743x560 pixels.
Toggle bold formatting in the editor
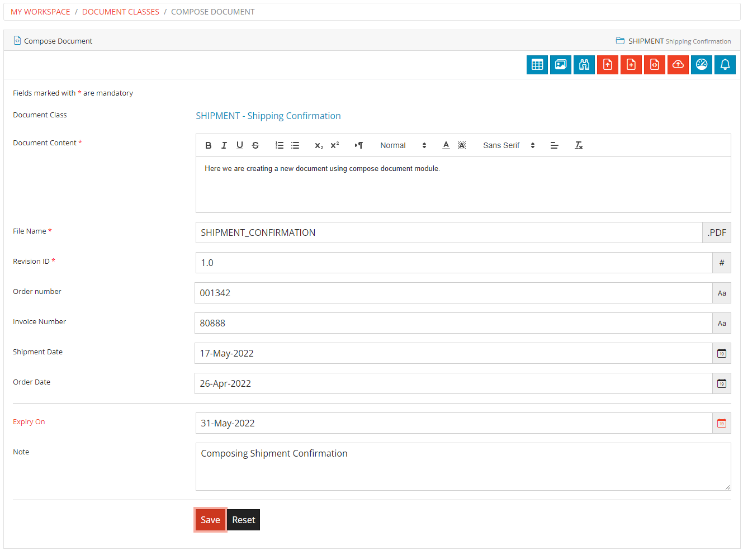209,145
